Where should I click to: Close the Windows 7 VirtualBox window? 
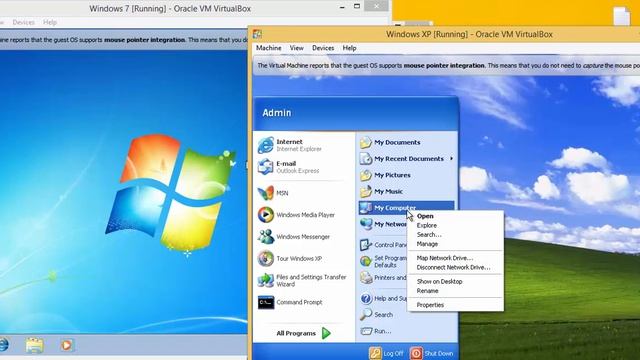pyautogui.click(x=376, y=6)
